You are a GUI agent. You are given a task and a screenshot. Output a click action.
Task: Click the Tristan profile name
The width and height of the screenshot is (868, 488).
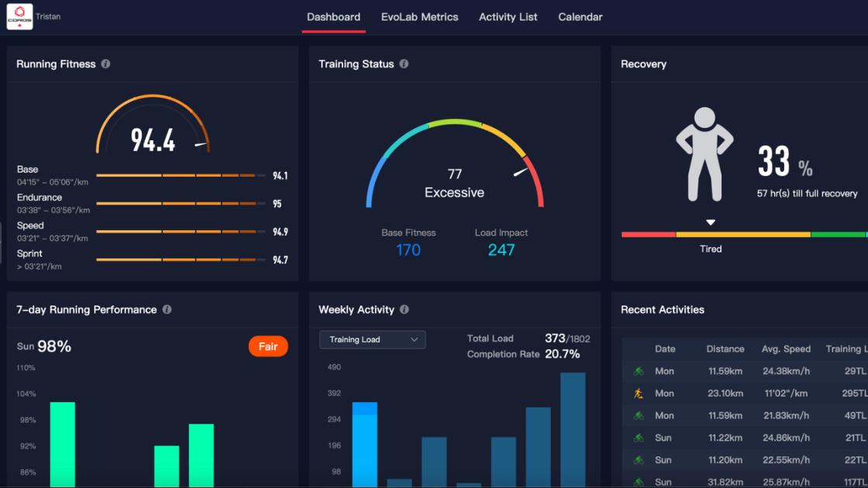tap(48, 15)
